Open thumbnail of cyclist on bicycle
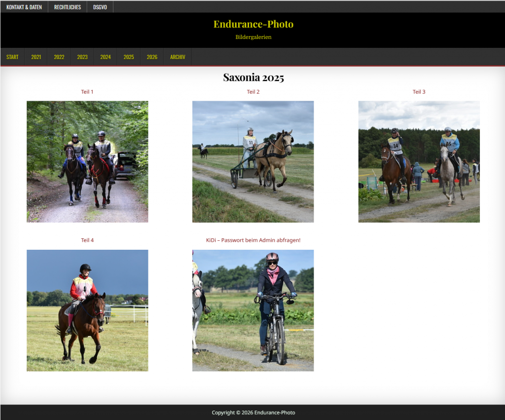 tap(253, 310)
